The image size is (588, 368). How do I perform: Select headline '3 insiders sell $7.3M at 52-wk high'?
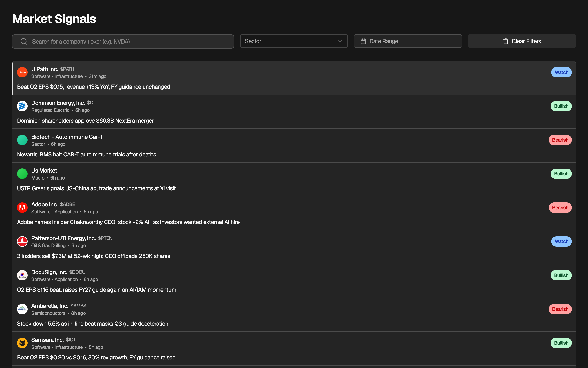coord(94,256)
